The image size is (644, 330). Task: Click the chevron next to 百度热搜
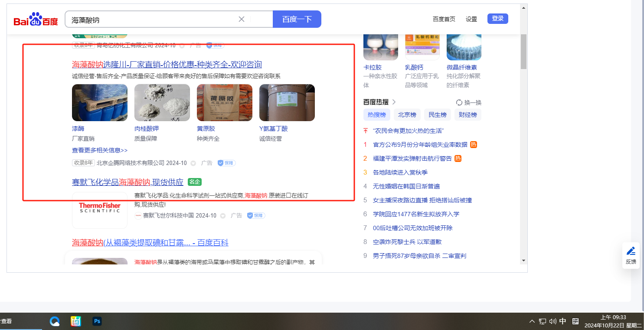[x=394, y=102]
